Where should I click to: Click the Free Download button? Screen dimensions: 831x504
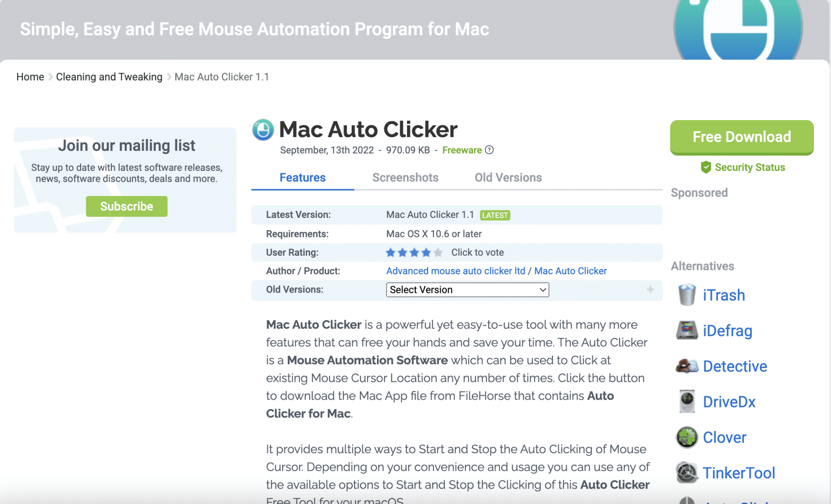click(x=741, y=137)
